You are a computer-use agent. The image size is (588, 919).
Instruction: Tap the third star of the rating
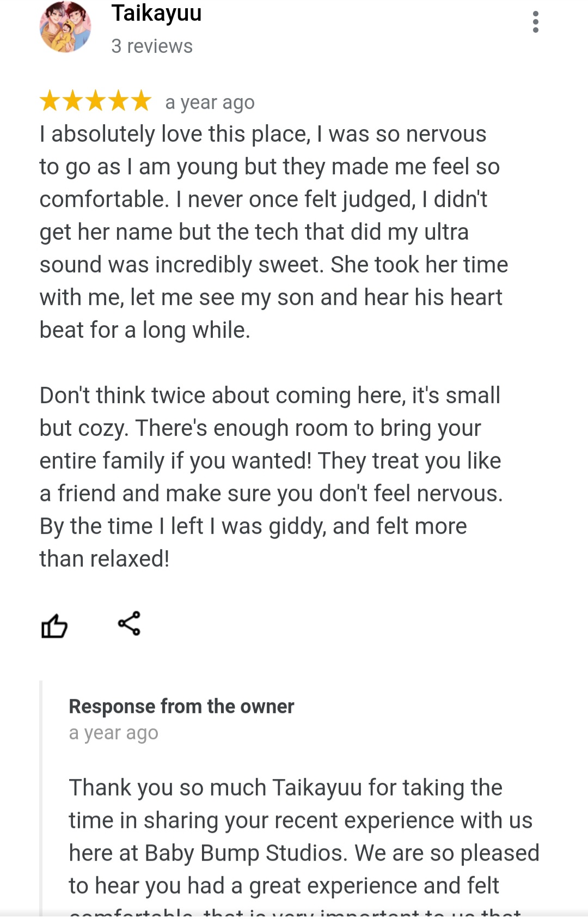pos(96,101)
